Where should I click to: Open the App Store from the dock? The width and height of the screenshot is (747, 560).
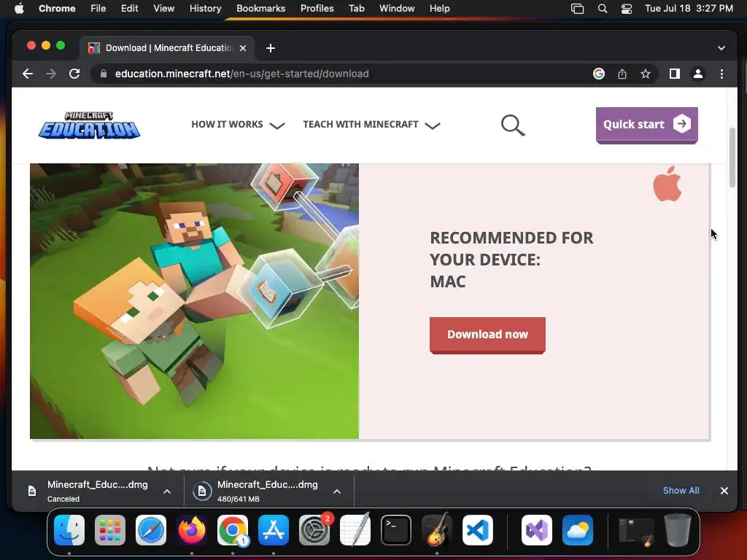274,530
